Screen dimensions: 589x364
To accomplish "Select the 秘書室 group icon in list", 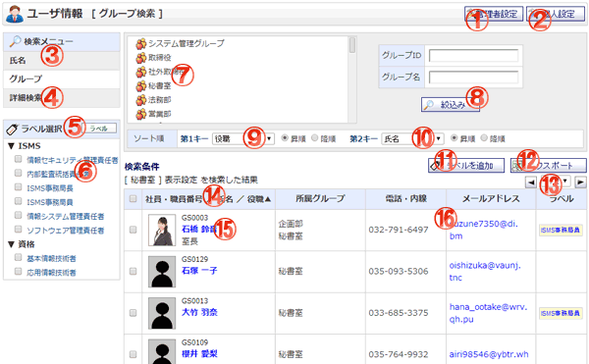I will tap(140, 86).
